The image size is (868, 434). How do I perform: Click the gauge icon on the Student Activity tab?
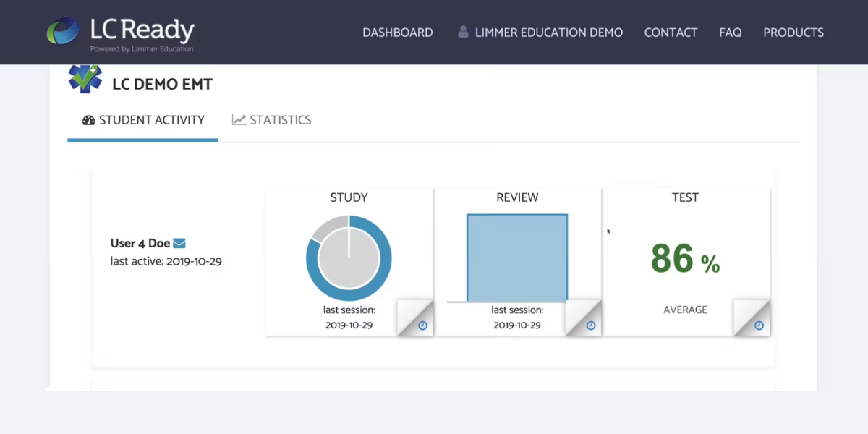(88, 120)
